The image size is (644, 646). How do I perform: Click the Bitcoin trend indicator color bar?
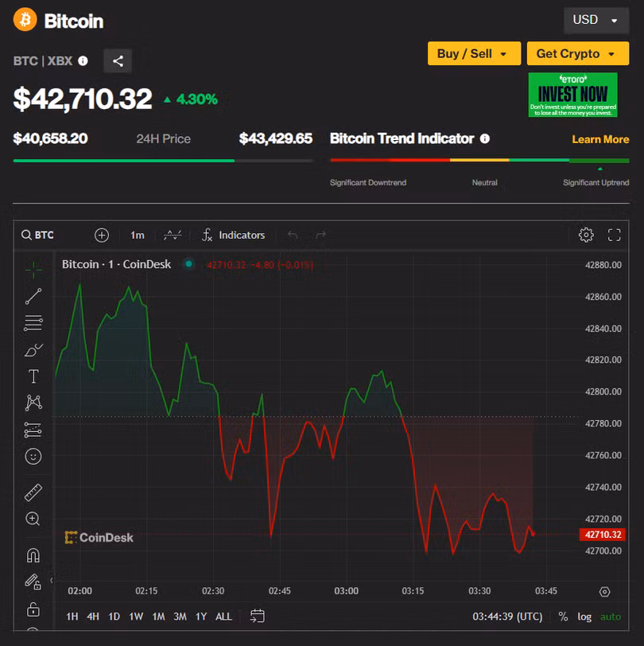479,160
